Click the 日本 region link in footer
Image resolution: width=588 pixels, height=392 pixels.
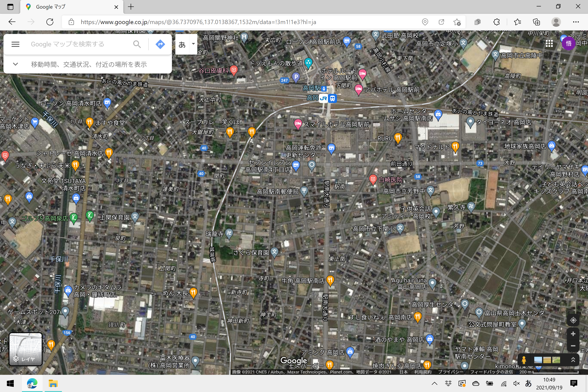point(404,372)
